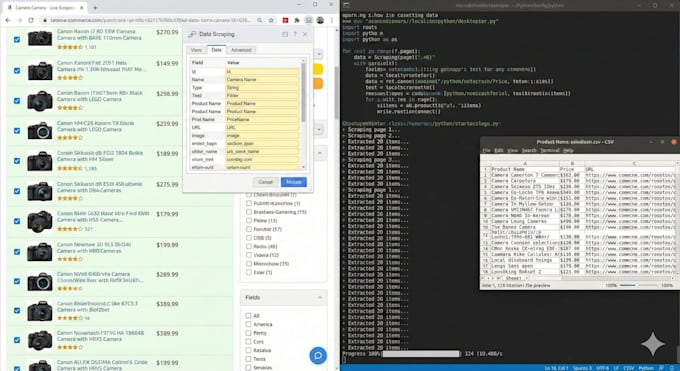Check the America option under Fields

pyautogui.click(x=248, y=324)
